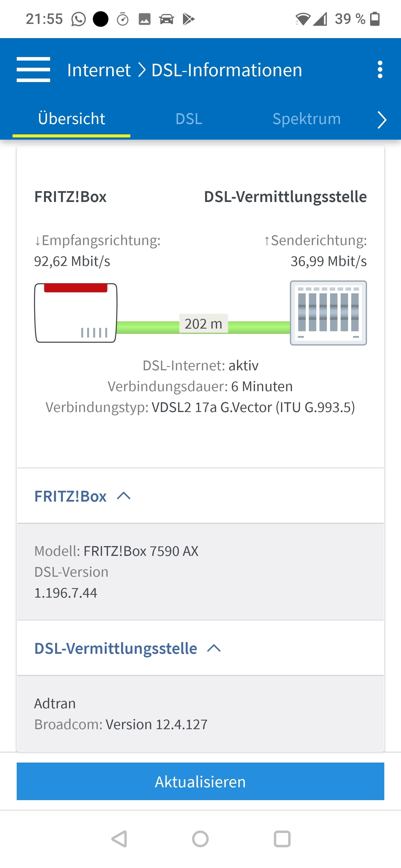Open the Spektrum tab
The image size is (401, 868).
[x=306, y=119]
